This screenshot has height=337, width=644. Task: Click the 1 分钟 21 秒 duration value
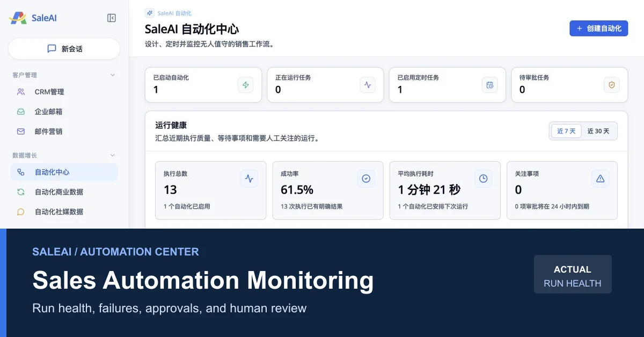(429, 190)
